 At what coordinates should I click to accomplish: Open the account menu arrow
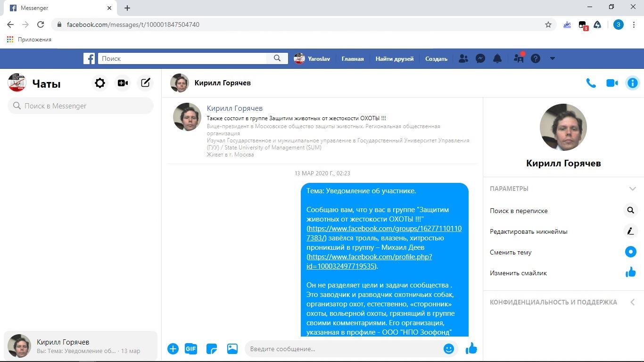pyautogui.click(x=553, y=58)
